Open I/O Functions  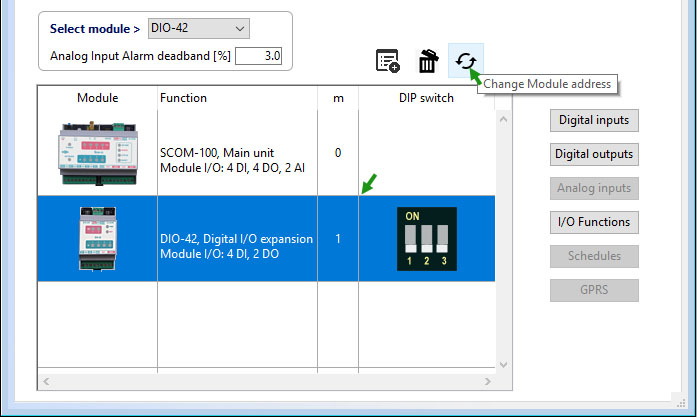pos(594,222)
